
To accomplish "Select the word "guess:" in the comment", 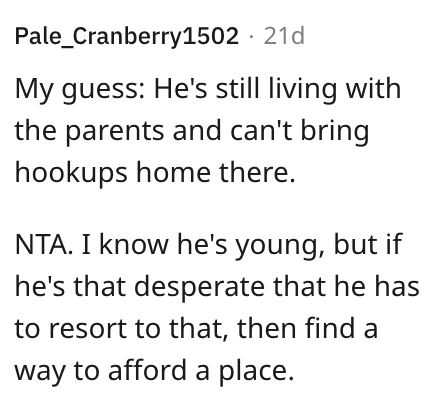I will point(103,90).
